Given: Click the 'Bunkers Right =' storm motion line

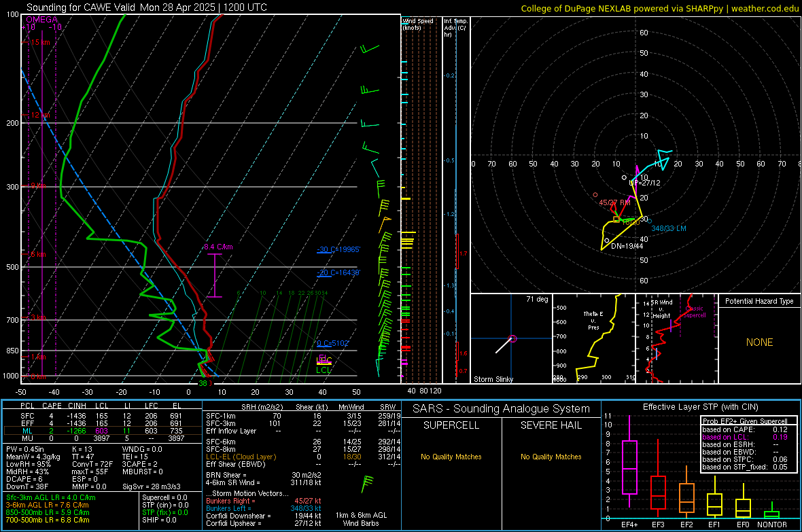Looking at the screenshot, I should 264,501.
